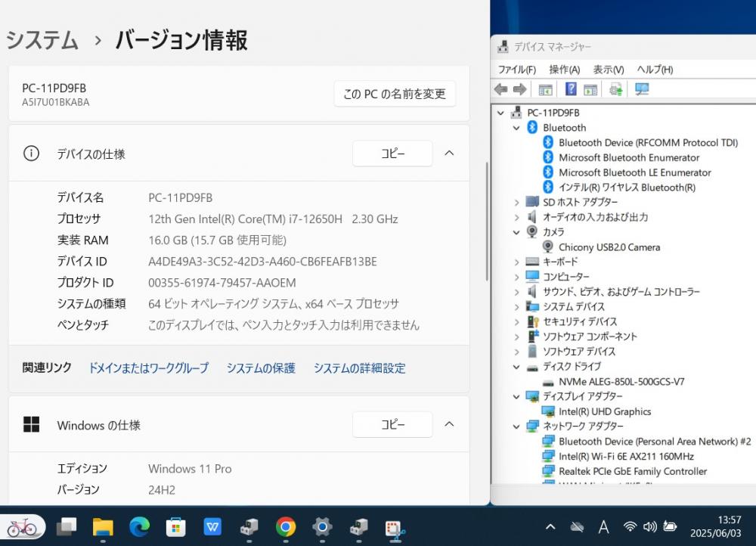Click the この PC の名前を変更 button
The height and width of the screenshot is (546, 756).
pos(395,94)
